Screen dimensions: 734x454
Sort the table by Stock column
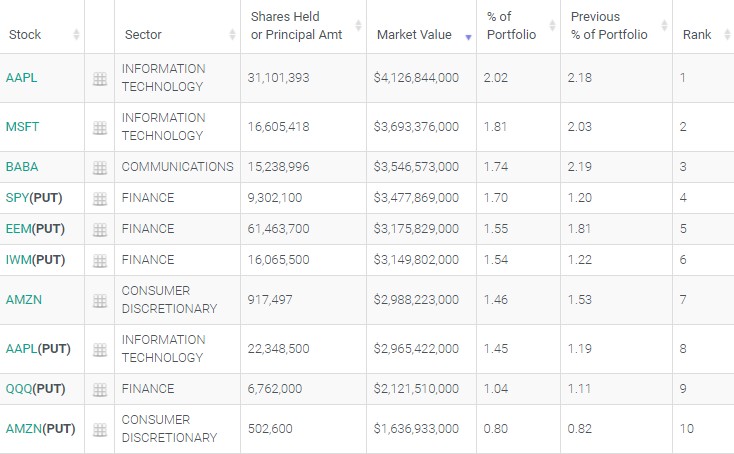[x=26, y=35]
